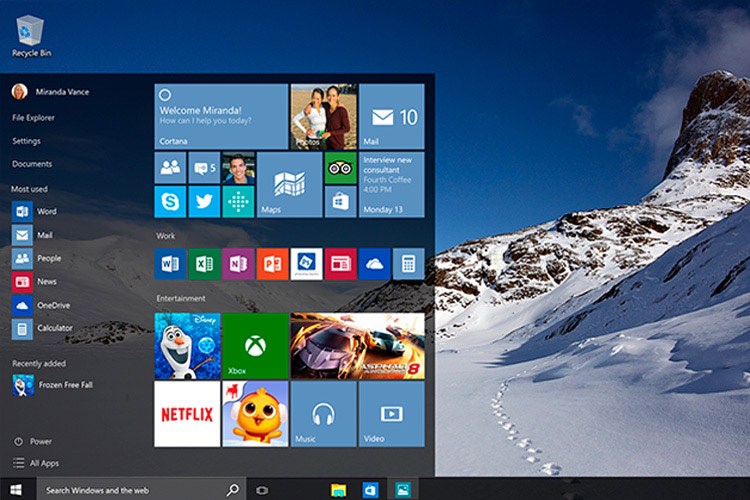
Task: Open the Photos live tile
Action: coord(324,116)
